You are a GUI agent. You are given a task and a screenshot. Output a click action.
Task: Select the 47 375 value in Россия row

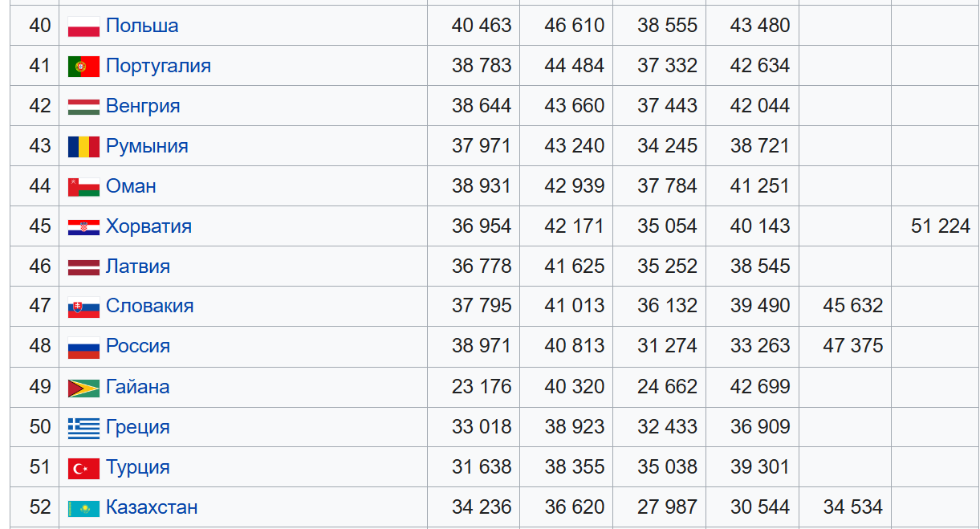click(853, 346)
